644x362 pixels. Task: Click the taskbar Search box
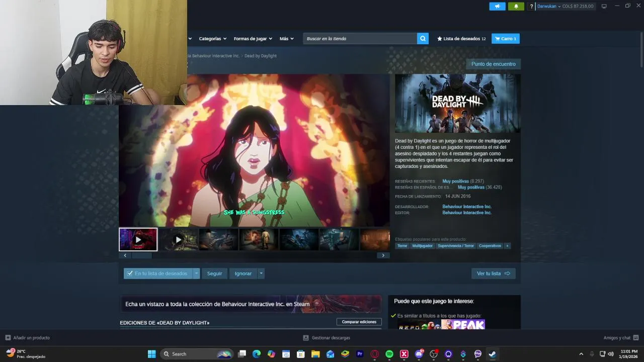click(x=197, y=354)
